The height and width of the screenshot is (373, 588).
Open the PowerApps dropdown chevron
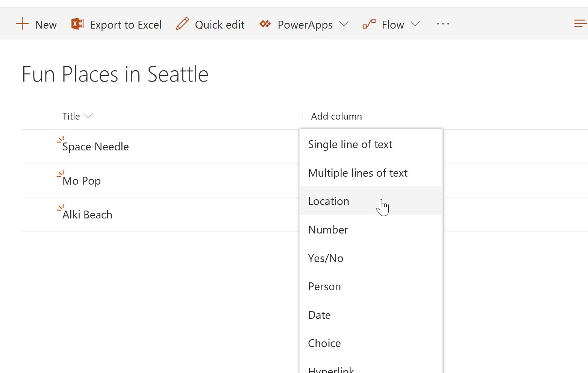pyautogui.click(x=344, y=24)
